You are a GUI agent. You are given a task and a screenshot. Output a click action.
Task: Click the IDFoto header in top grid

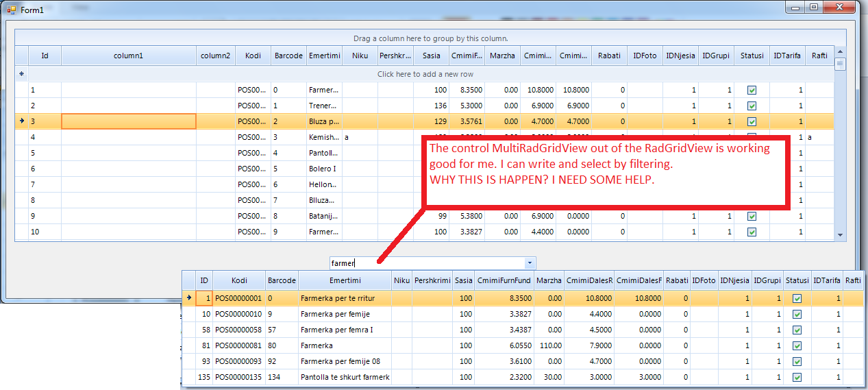645,56
